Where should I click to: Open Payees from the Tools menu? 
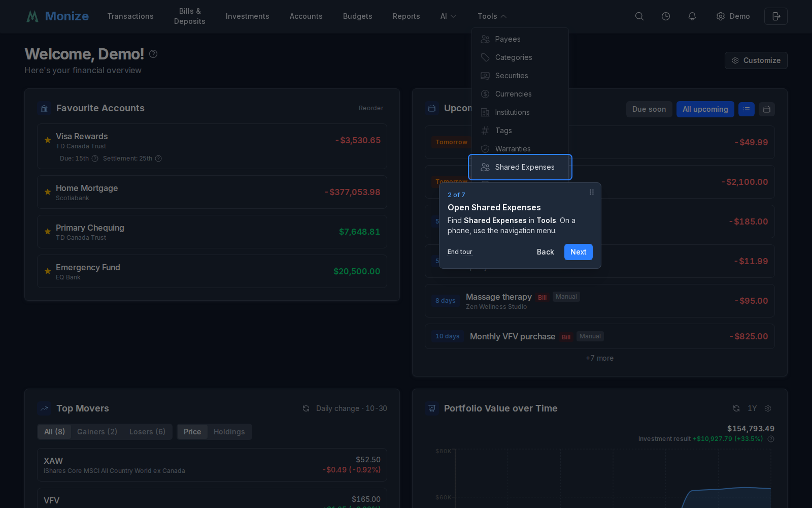click(520, 39)
